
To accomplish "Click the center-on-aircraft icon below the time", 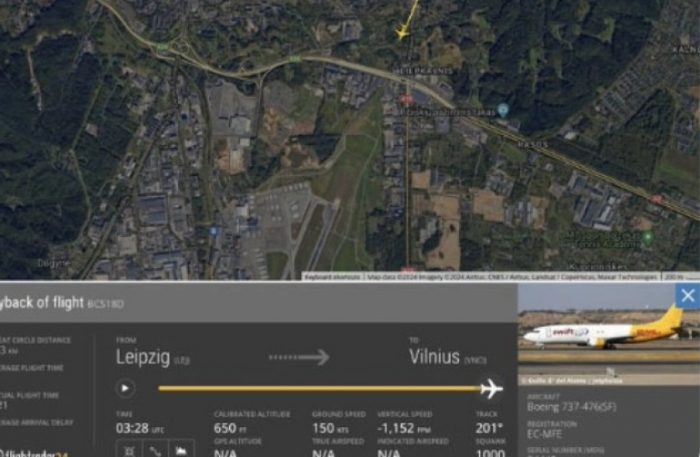I will point(129,451).
